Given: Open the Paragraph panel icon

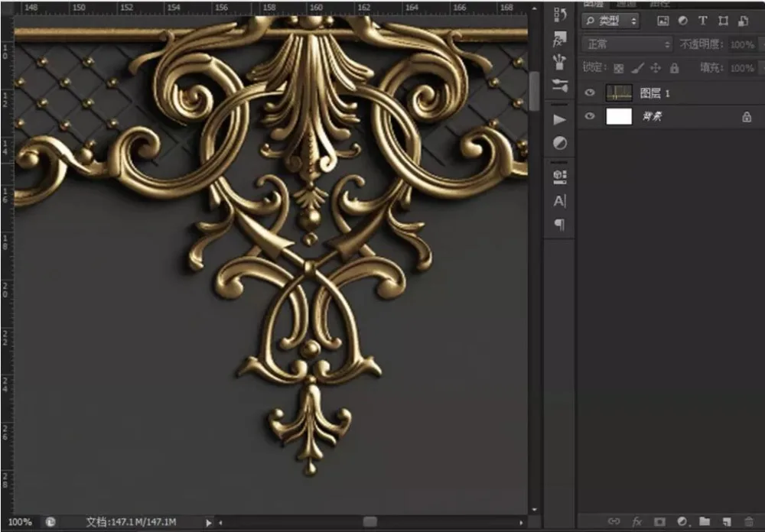Looking at the screenshot, I should click(560, 224).
